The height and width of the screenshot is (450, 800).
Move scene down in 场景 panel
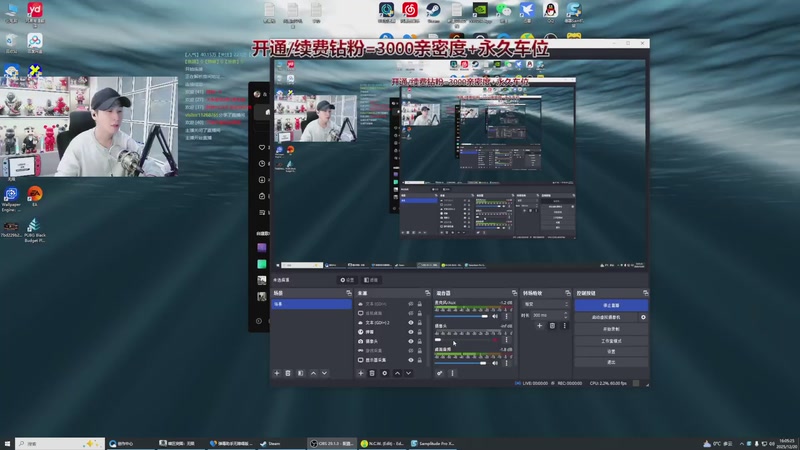click(324, 373)
